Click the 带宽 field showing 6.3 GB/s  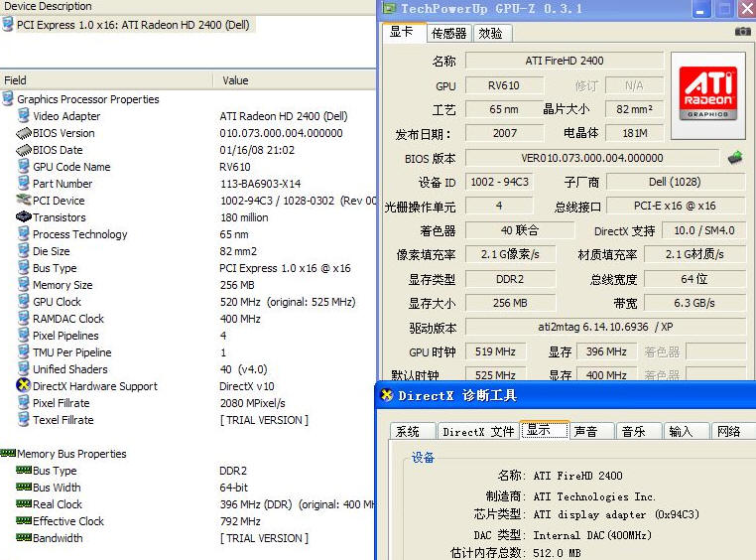click(694, 303)
